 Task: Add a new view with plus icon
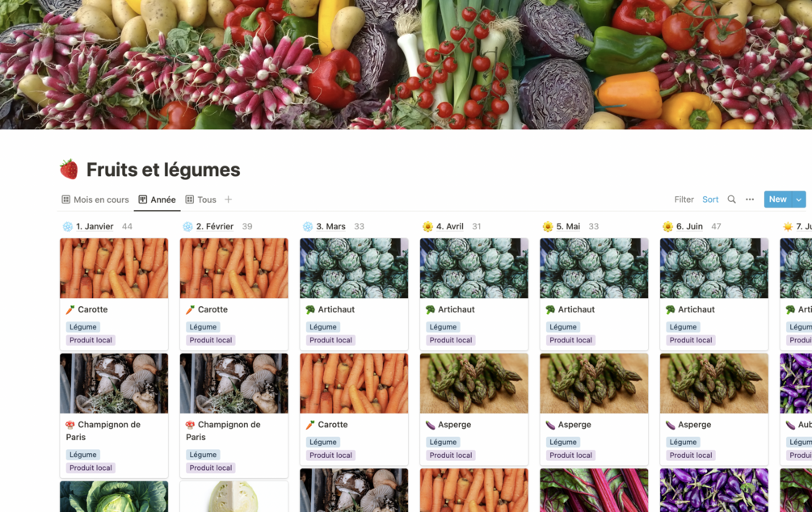pyautogui.click(x=228, y=199)
